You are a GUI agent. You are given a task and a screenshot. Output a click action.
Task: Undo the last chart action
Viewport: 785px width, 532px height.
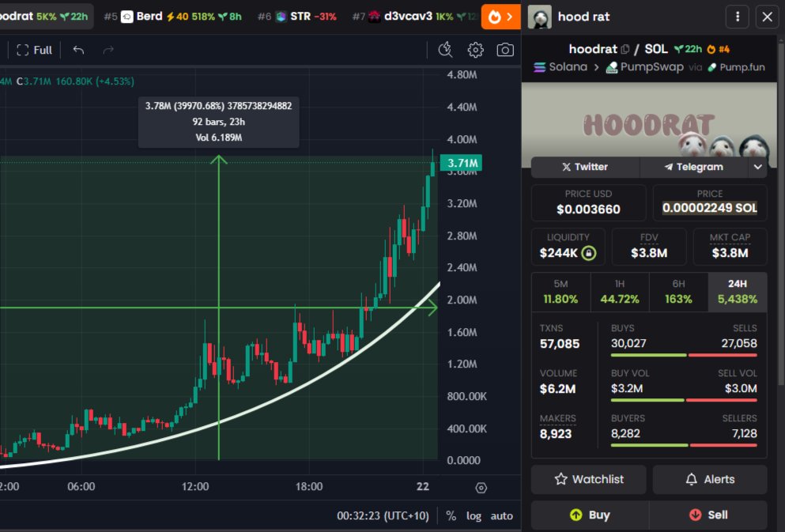(78, 50)
